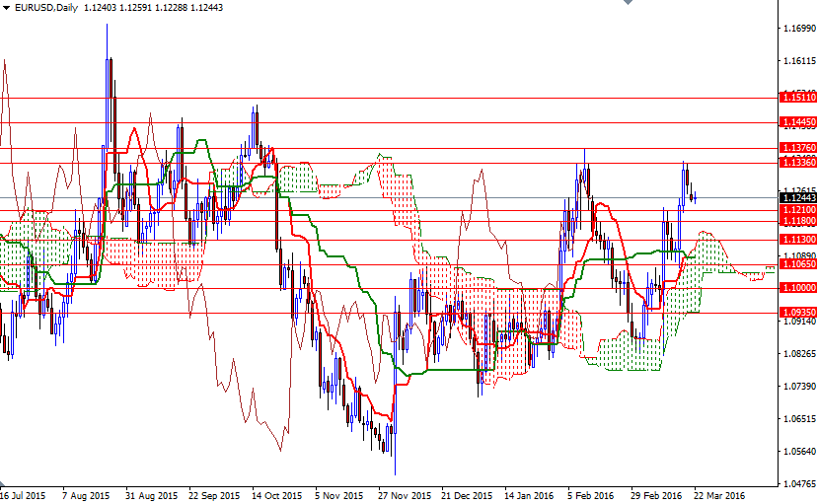Select the 1.10000 horizontal level label
Screen dimensions: 817x504
coord(797,288)
